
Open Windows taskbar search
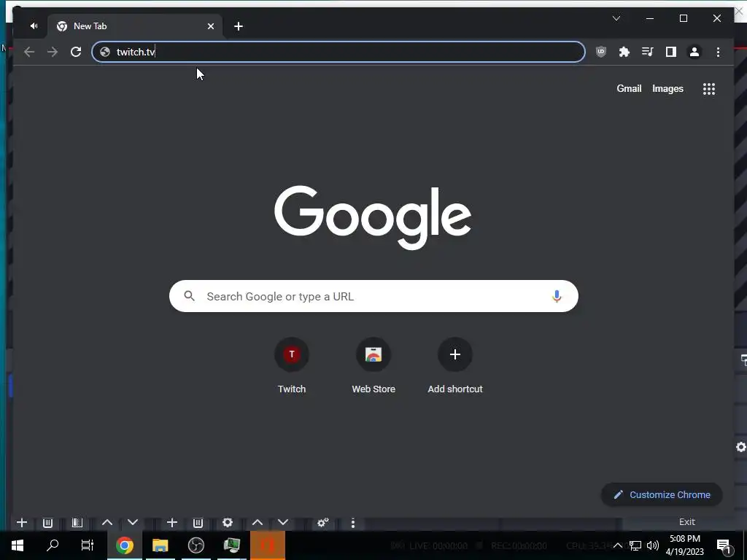tap(53, 545)
